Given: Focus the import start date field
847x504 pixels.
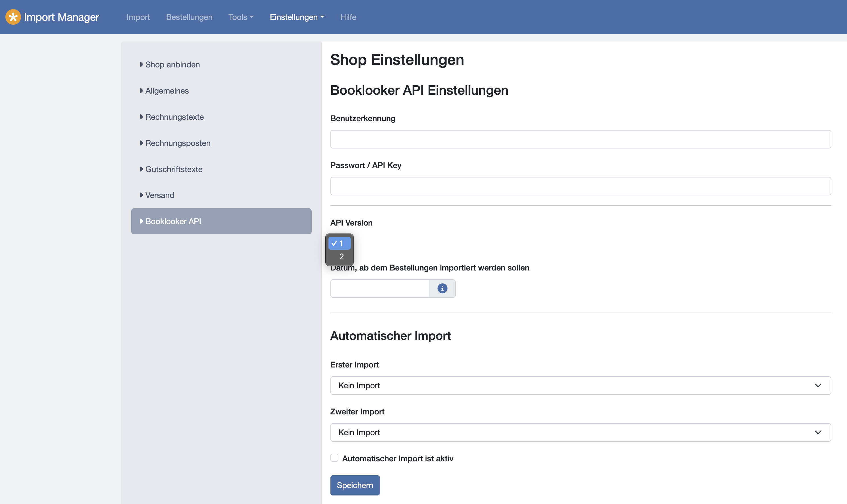Looking at the screenshot, I should 380,288.
